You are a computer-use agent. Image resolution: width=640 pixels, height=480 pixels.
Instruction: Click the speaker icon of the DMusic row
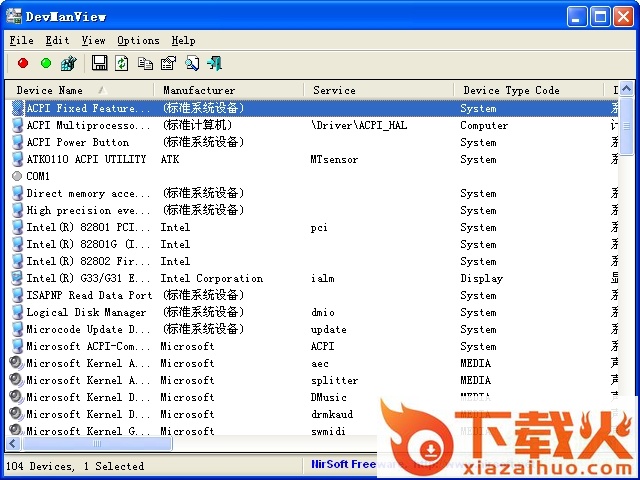coord(17,397)
